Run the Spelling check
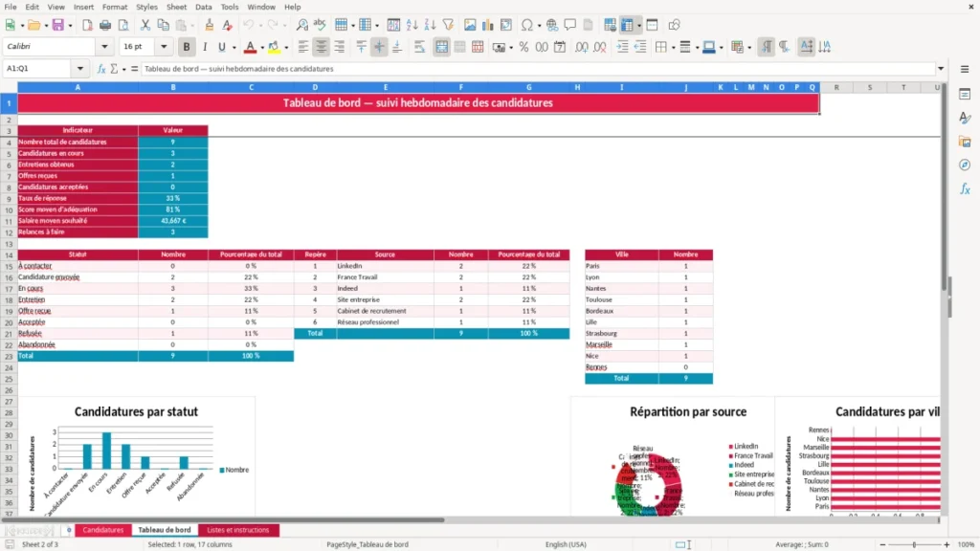The width and height of the screenshot is (980, 551). pyautogui.click(x=320, y=25)
